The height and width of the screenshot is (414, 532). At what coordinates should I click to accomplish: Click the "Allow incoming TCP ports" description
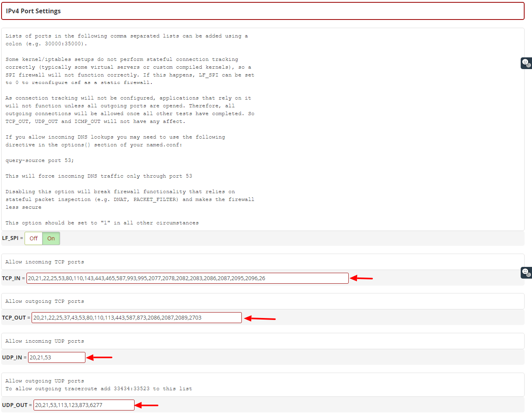click(45, 262)
